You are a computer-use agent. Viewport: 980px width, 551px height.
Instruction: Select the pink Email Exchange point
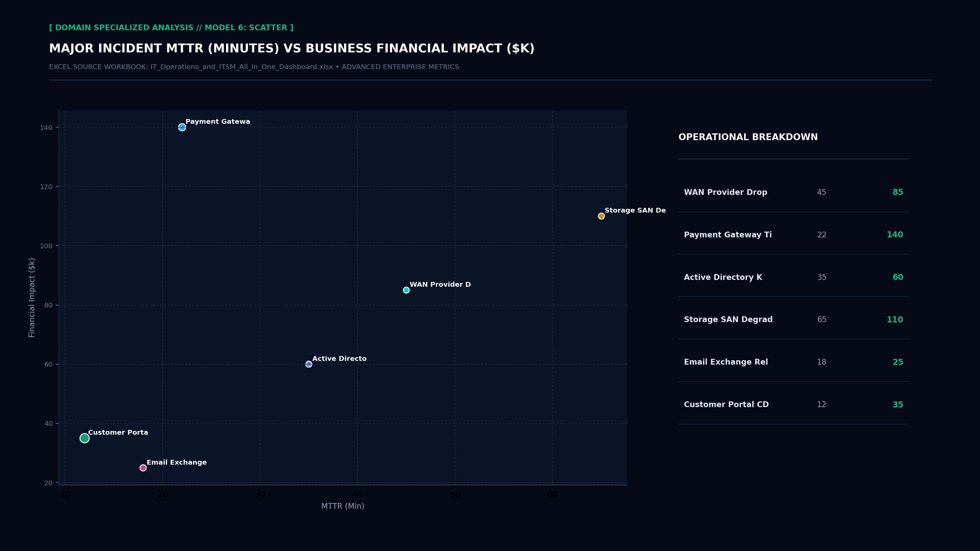(x=143, y=468)
